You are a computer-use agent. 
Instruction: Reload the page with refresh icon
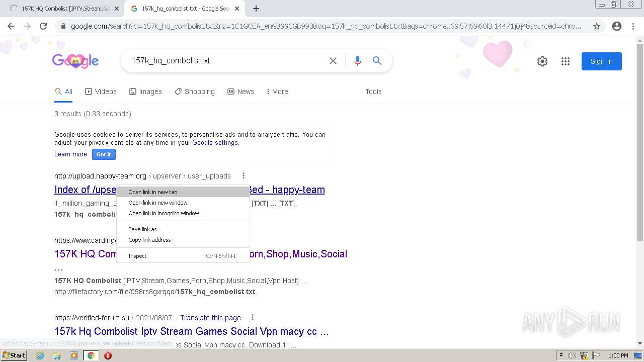click(x=43, y=26)
